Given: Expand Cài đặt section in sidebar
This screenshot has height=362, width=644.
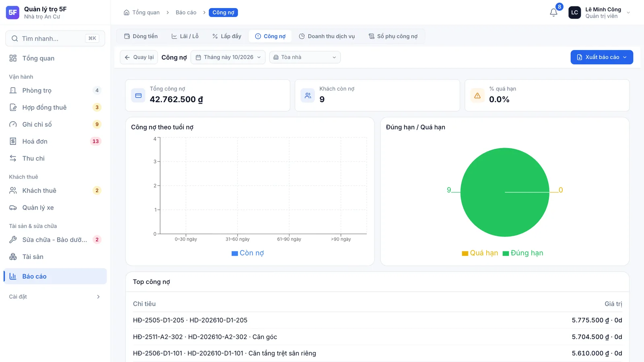Looking at the screenshot, I should coord(55,297).
